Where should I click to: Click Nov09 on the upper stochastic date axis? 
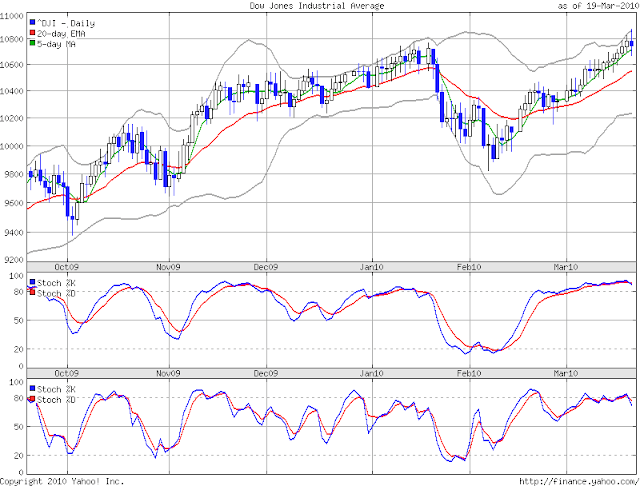tap(168, 373)
